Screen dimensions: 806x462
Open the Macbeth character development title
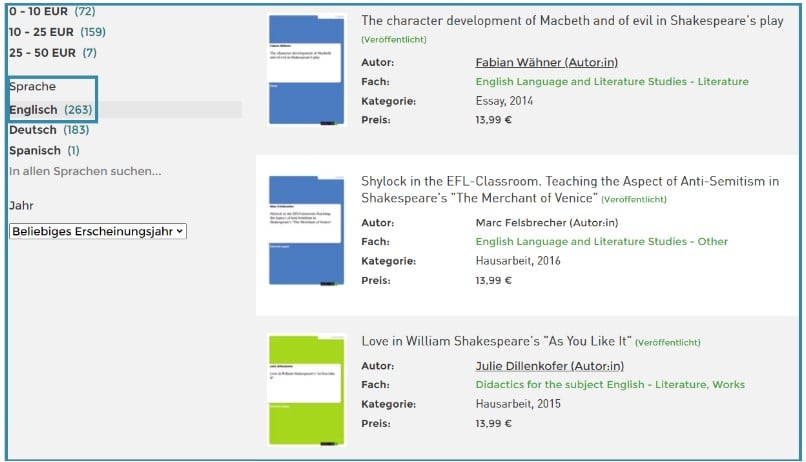(571, 20)
